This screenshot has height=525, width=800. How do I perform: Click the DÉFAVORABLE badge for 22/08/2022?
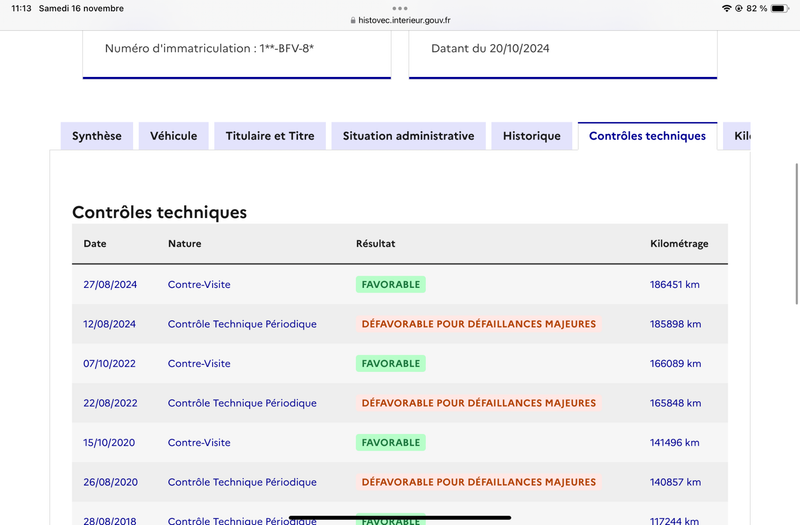tap(479, 403)
